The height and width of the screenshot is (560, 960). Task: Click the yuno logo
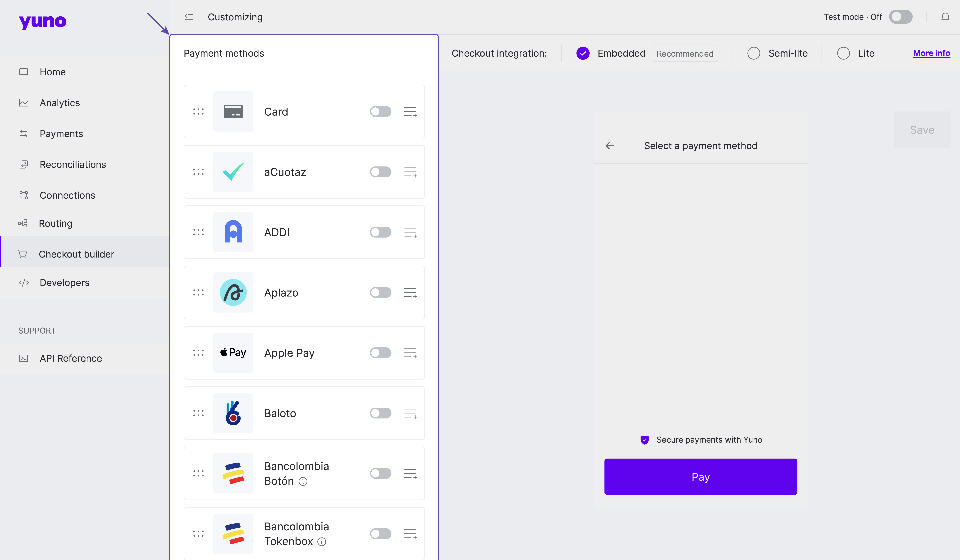pos(42,21)
